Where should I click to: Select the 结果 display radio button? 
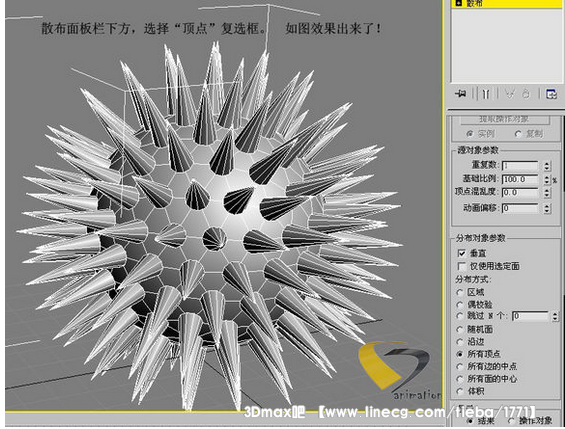coord(470,421)
